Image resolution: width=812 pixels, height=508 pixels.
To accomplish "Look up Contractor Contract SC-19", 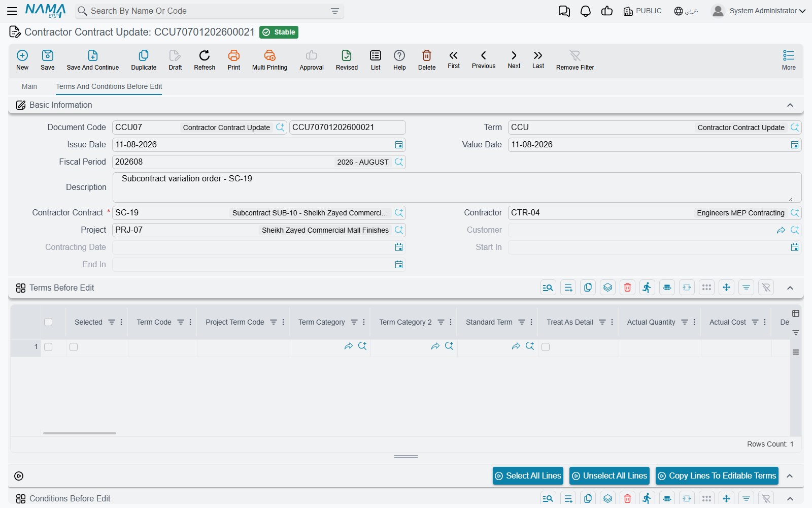I will click(399, 213).
